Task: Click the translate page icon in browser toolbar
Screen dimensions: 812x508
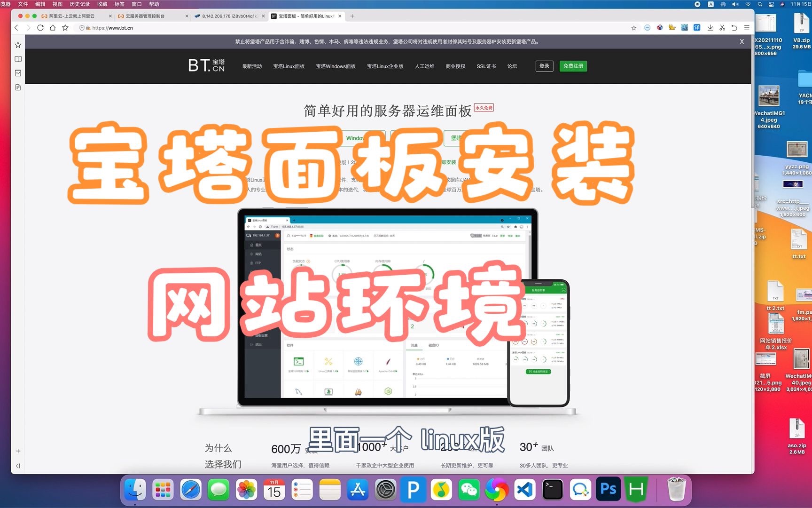Action: (697, 28)
